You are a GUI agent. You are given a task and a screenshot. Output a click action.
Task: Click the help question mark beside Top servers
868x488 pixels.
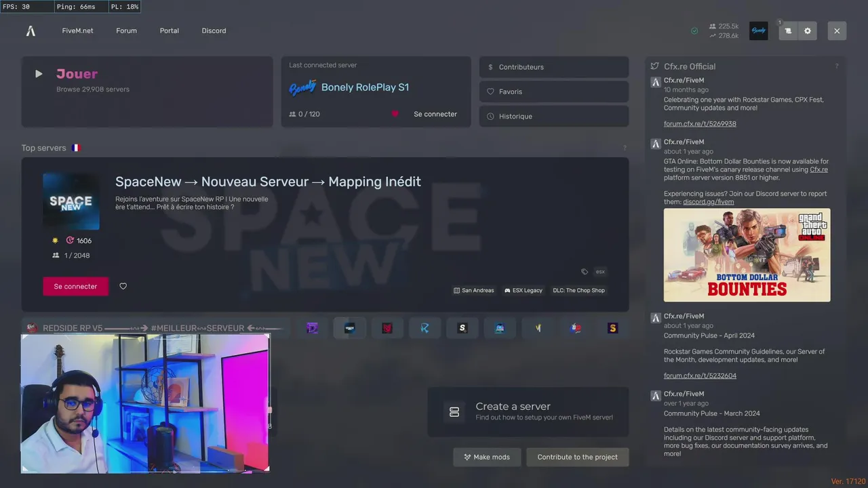(x=625, y=148)
